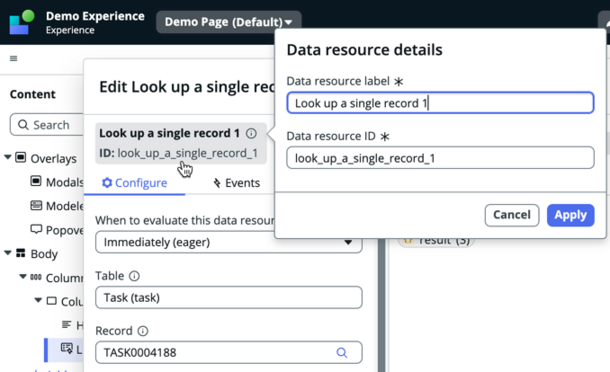
Task: Select the Modals tree item icon
Action: pos(36,181)
